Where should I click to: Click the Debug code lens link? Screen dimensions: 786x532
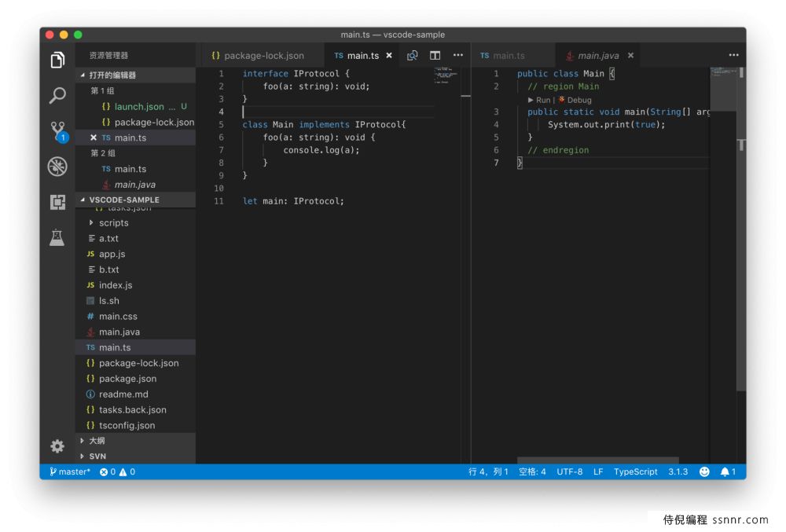[575, 100]
